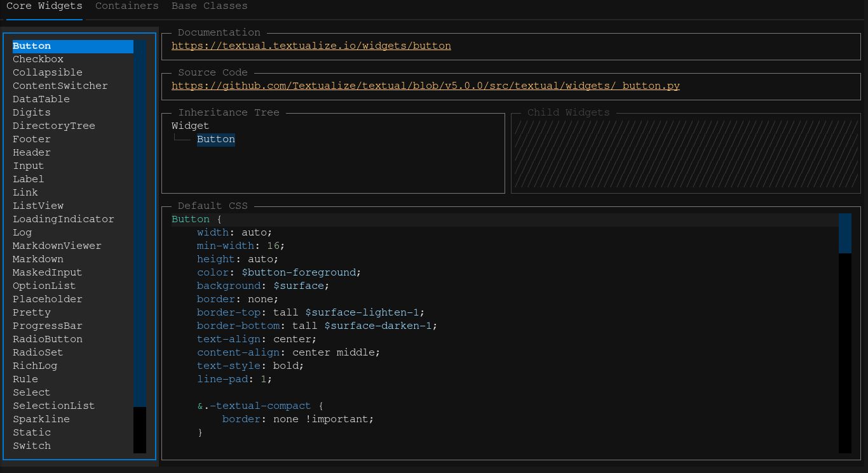Open the button.py source code link

click(425, 85)
